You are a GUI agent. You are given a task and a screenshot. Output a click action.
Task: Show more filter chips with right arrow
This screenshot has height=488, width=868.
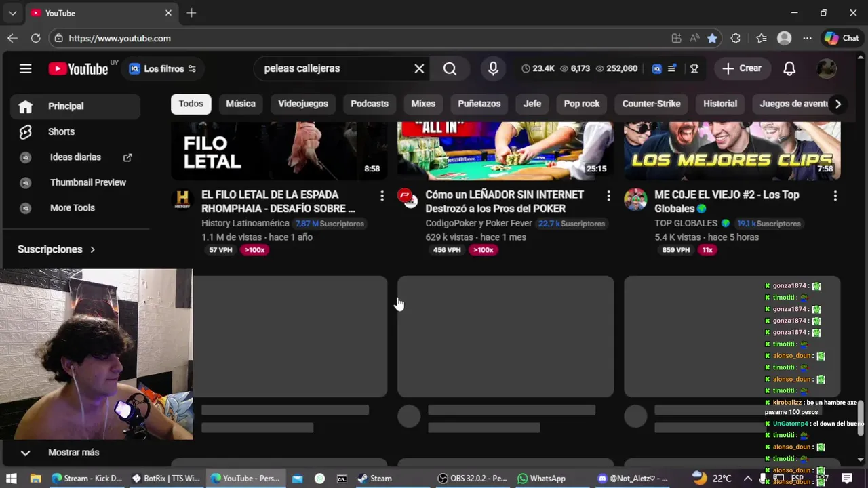point(837,104)
